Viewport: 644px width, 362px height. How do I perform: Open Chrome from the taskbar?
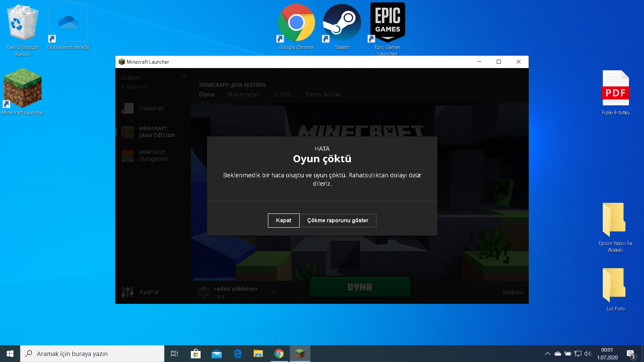[279, 354]
